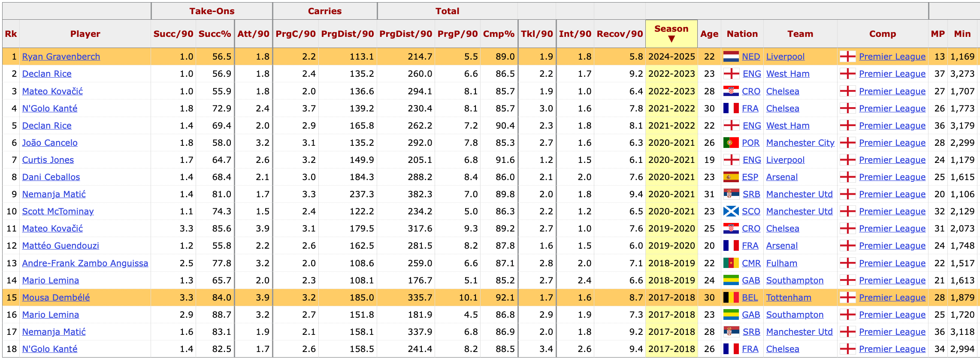Open the Tottenham team link

click(789, 298)
